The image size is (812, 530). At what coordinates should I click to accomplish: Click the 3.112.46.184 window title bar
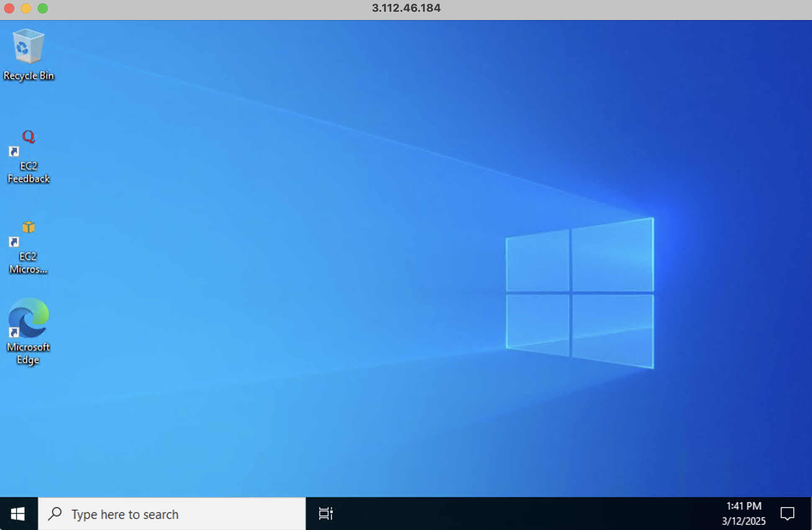[406, 8]
